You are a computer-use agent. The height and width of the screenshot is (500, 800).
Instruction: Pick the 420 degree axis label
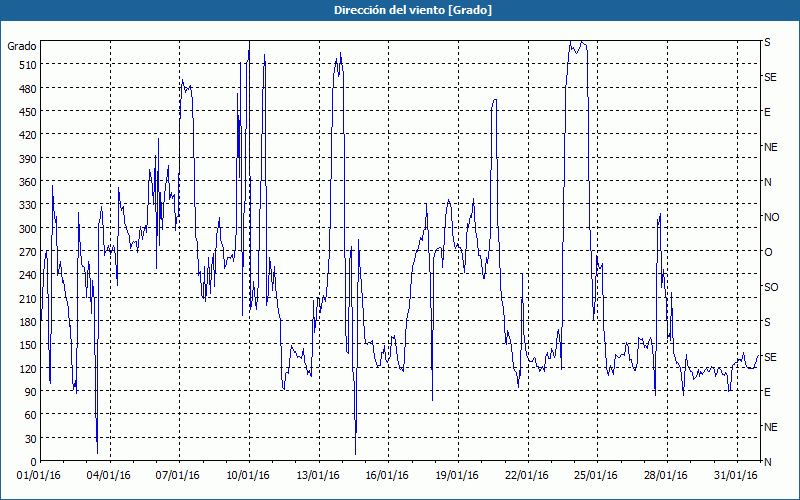point(27,135)
